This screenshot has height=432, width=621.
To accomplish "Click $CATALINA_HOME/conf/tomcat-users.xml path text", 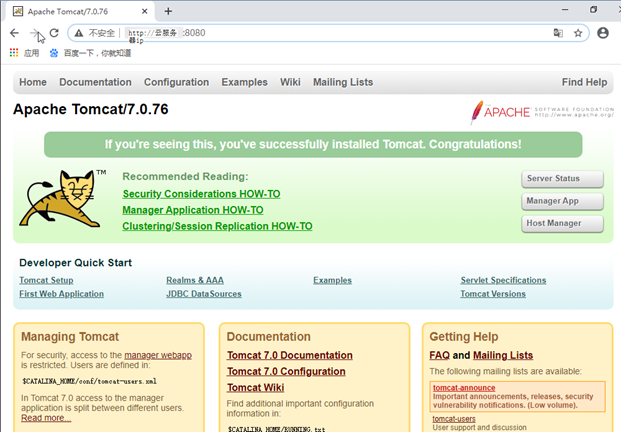I will (x=90, y=381).
